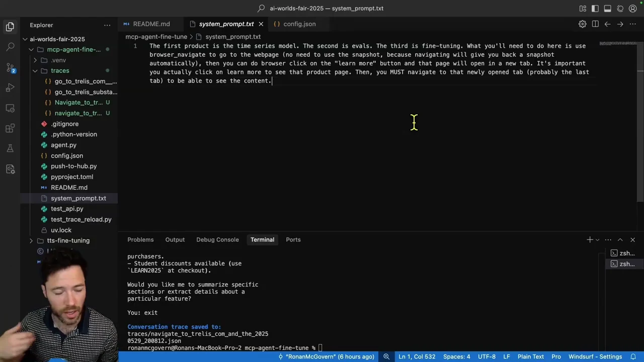Open lowercase navigate_to_tr untracked file
Screen dimensions: 644x362
78,113
